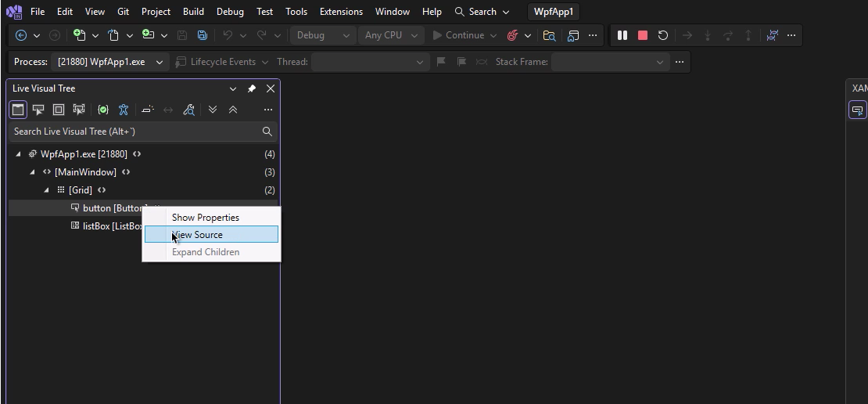Click into Search Live Visual Tree field

point(143,132)
